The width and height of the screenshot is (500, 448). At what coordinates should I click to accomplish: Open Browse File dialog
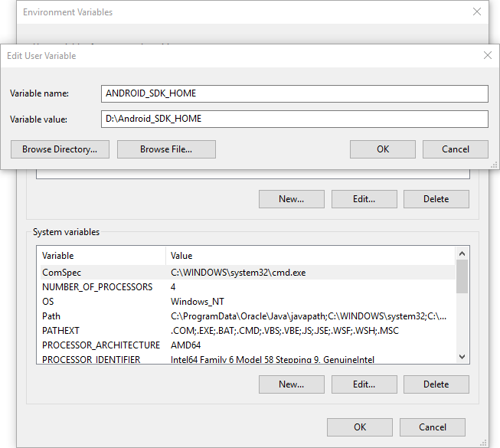coord(166,149)
